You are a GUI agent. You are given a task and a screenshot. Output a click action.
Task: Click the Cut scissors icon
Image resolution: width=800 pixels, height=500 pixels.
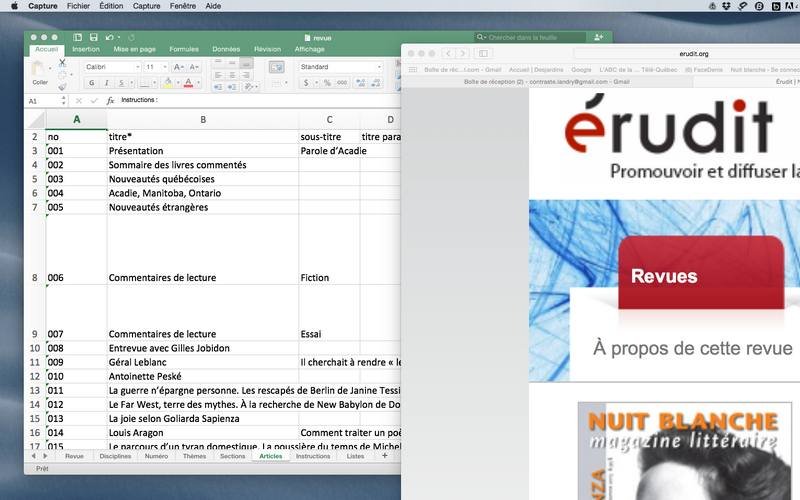pyautogui.click(x=63, y=62)
